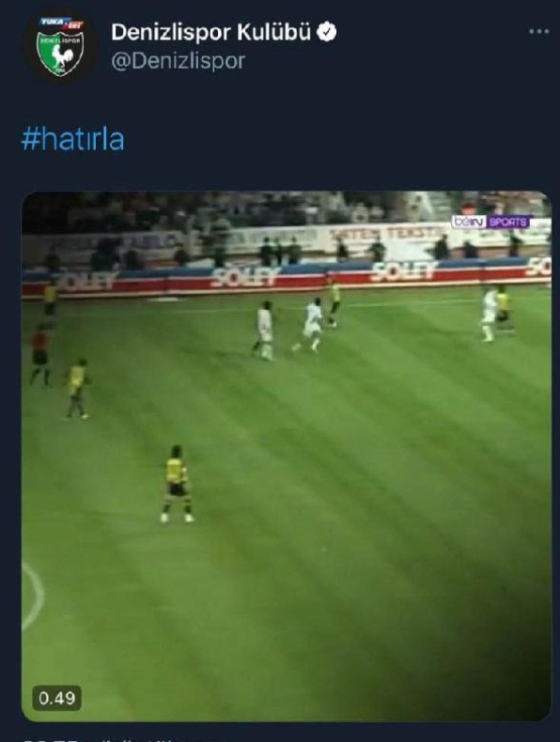
Task: Click the yellow-shirted player beside the referee
Action: point(77,389)
